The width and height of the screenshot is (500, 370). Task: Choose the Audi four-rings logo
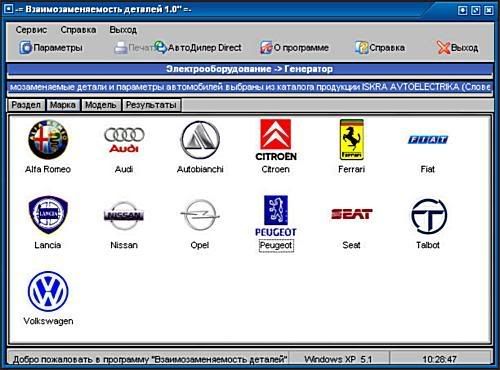click(124, 140)
